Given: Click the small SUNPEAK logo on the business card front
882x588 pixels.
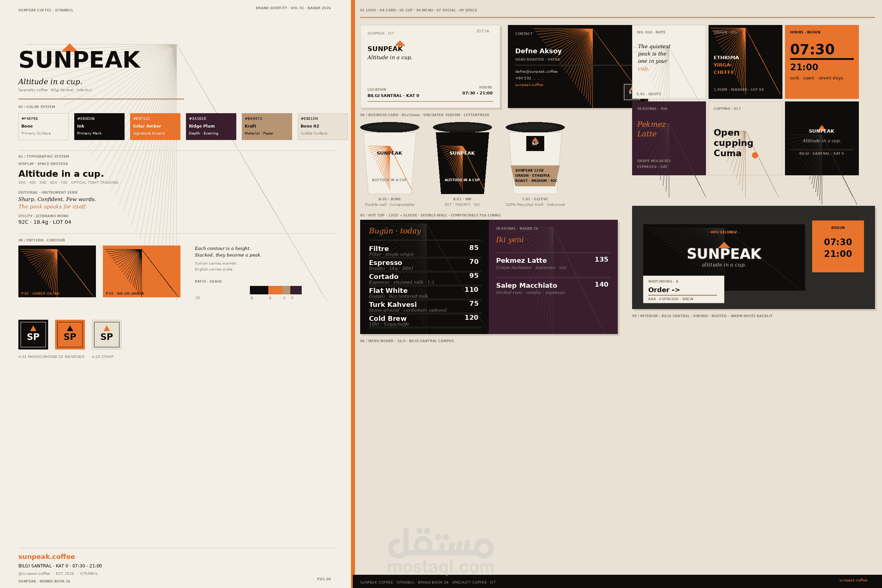Looking at the screenshot, I should pyautogui.click(x=386, y=47).
